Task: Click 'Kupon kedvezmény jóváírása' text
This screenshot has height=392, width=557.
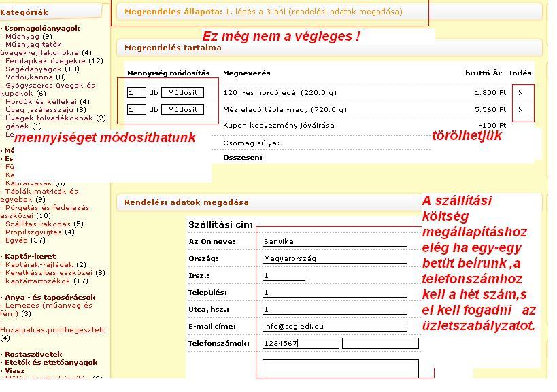Action: coord(279,125)
